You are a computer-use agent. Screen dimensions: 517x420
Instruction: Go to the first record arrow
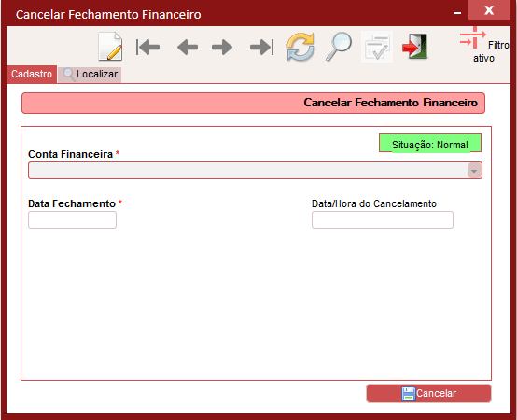pyautogui.click(x=147, y=48)
